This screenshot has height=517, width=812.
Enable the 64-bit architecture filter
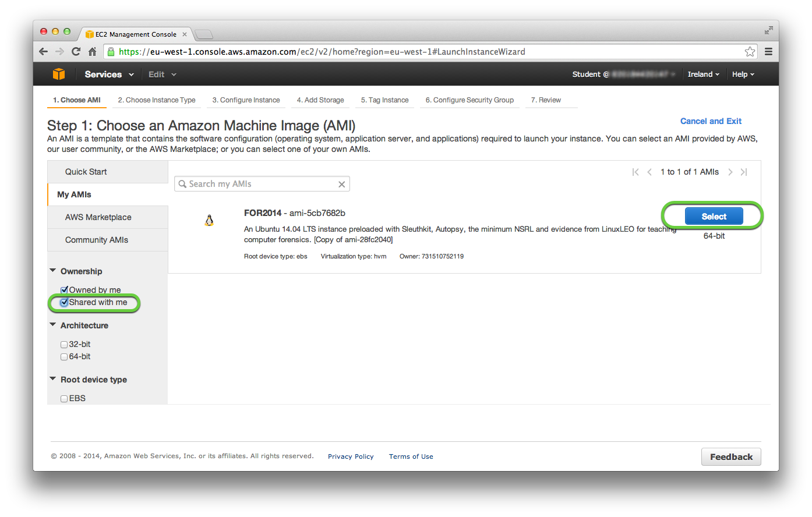point(64,357)
